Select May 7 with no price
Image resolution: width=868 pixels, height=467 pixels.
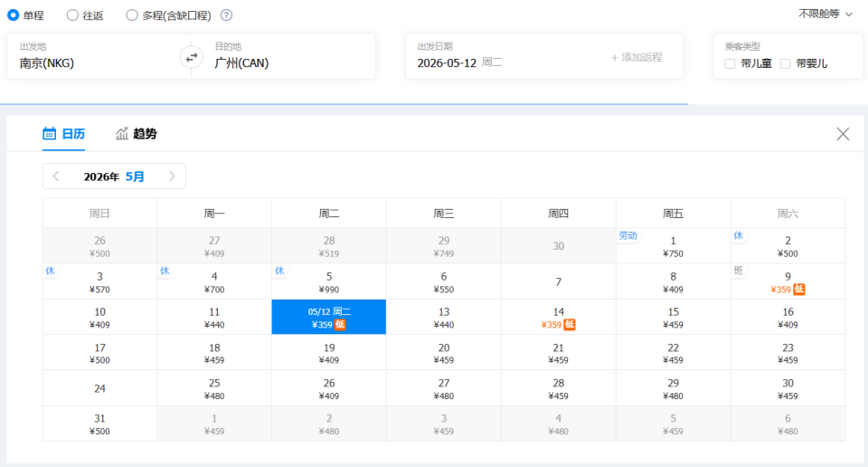point(559,281)
